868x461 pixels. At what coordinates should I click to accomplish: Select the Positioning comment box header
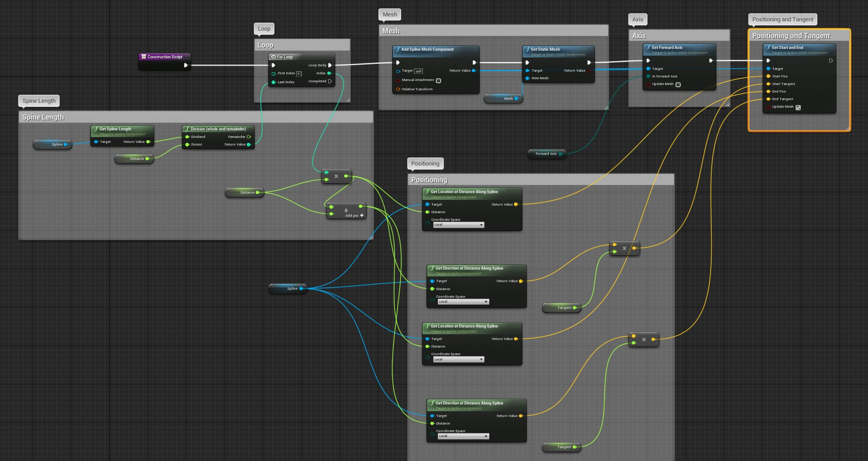[541, 180]
